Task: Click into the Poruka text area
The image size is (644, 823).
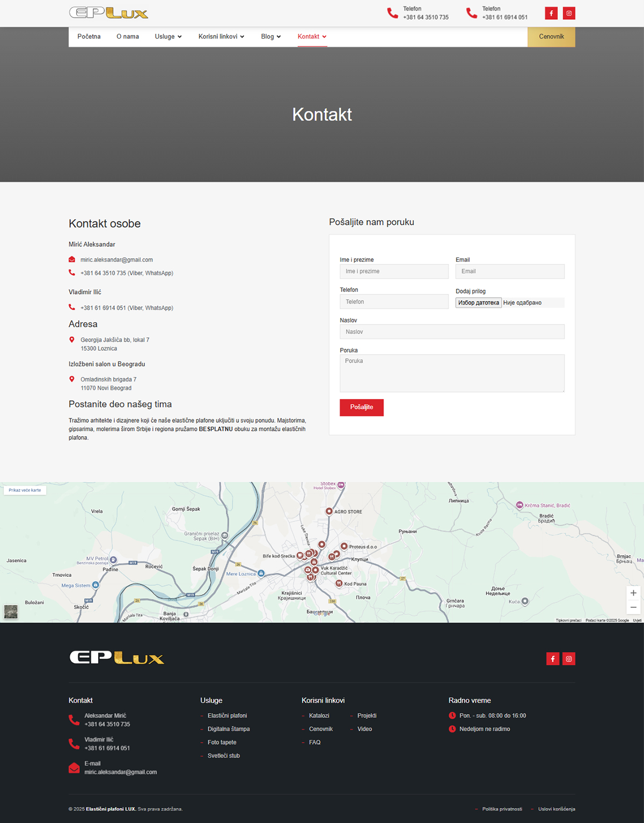Action: click(x=452, y=373)
